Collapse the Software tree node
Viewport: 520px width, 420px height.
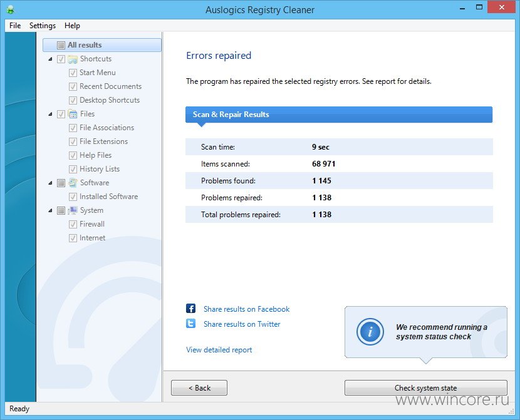coord(50,183)
